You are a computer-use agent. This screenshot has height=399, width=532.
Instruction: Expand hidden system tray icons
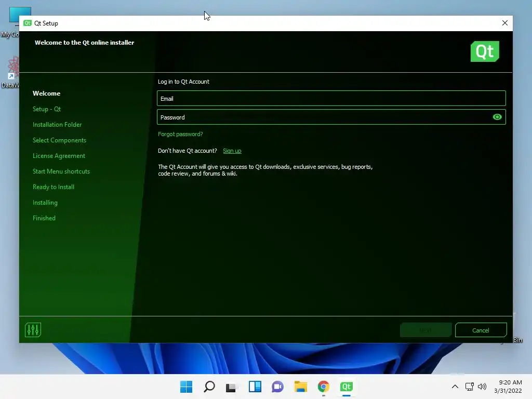455,387
